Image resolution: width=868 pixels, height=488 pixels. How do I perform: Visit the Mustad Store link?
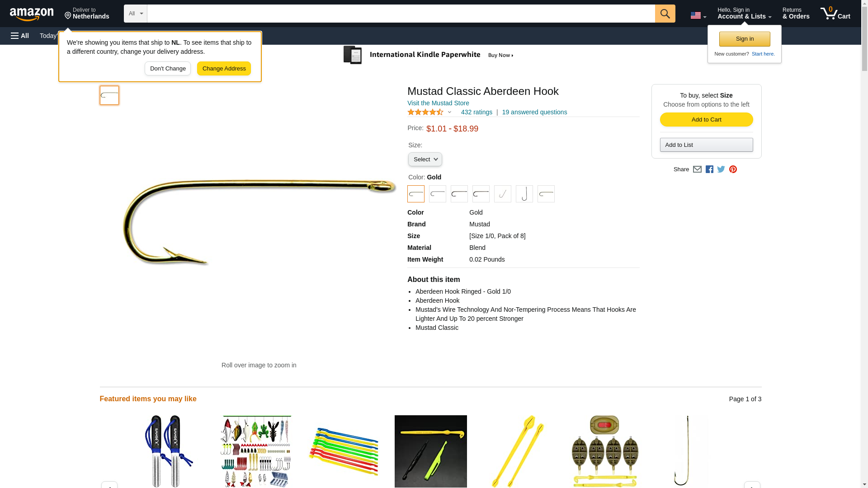point(438,103)
